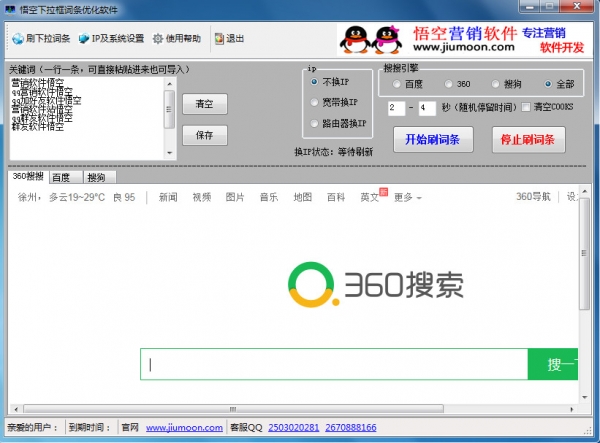Minimize the 悟空下拉框词条优化软件 window
600x443 pixels.
530,7
